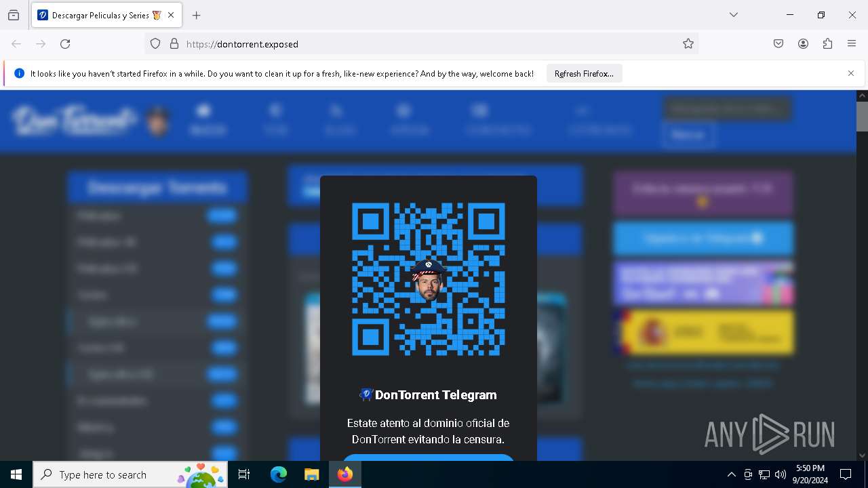Click the blurred Buscar search button

[688, 134]
